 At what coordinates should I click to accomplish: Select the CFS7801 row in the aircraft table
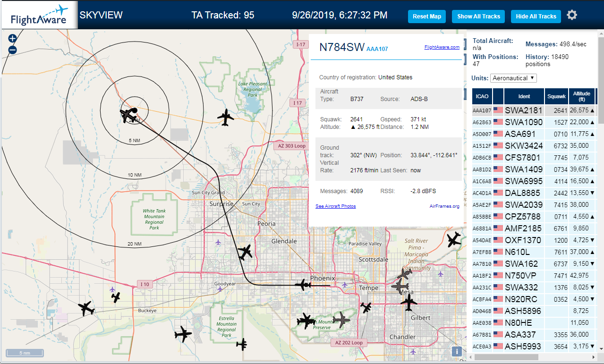pos(534,158)
